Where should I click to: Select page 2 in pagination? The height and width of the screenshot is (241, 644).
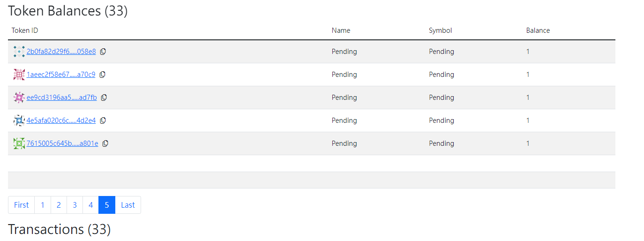click(59, 205)
